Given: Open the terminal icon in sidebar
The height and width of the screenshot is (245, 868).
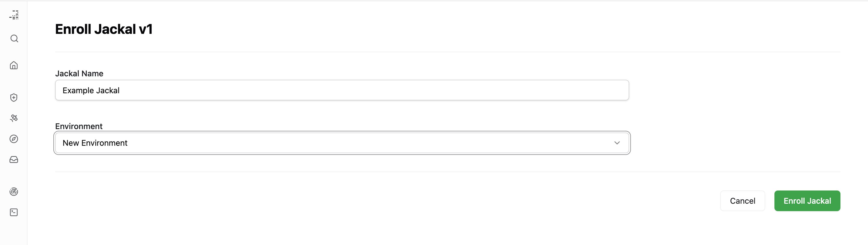Looking at the screenshot, I should click(x=14, y=212).
